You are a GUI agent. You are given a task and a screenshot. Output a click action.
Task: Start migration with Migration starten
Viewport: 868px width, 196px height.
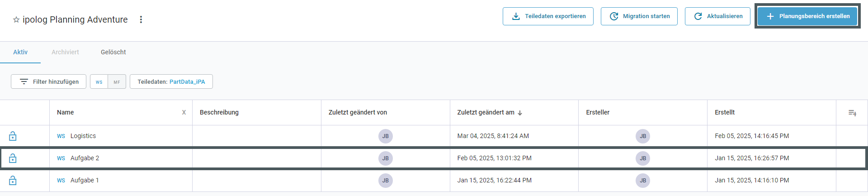point(639,16)
